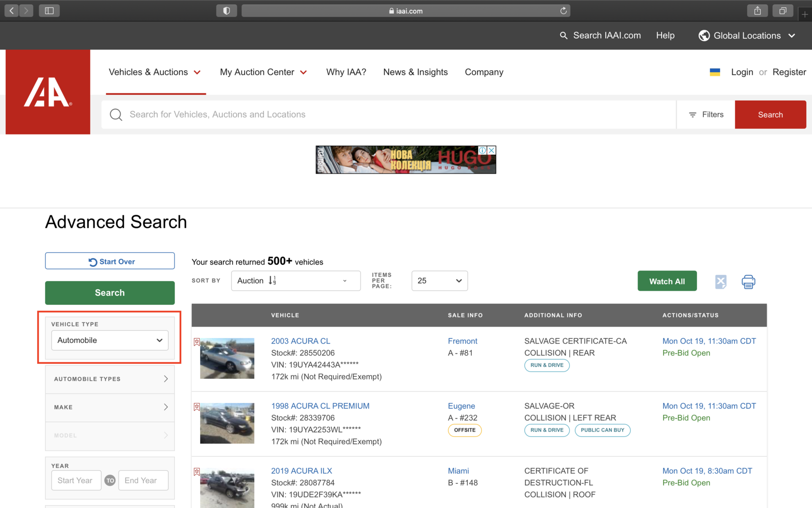The width and height of the screenshot is (812, 508).
Task: Click the print results icon
Action: [x=748, y=282]
